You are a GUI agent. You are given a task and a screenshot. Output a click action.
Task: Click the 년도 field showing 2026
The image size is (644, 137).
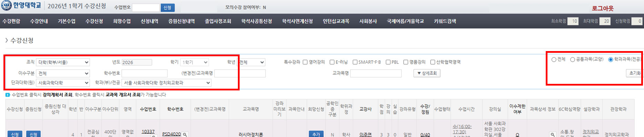(x=137, y=62)
